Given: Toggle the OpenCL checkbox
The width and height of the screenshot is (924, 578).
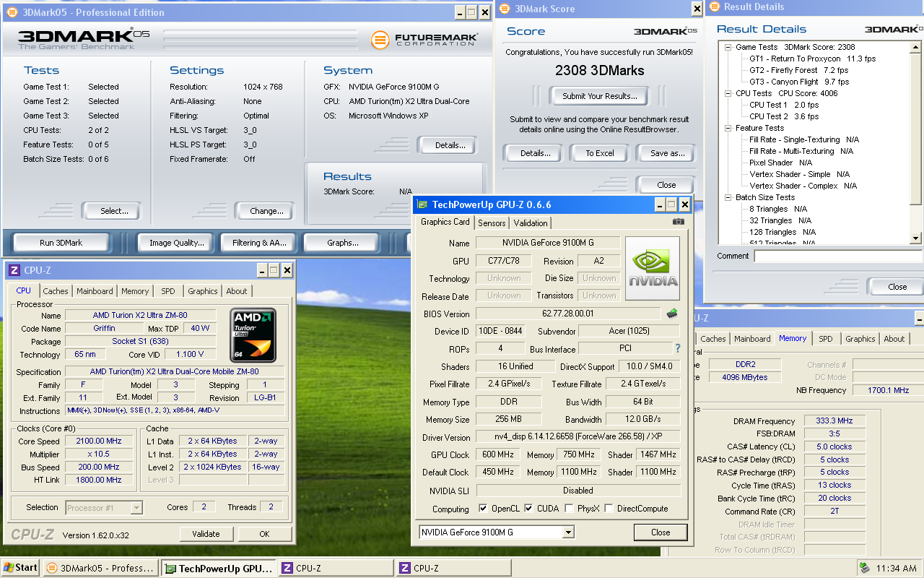Looking at the screenshot, I should [x=483, y=509].
